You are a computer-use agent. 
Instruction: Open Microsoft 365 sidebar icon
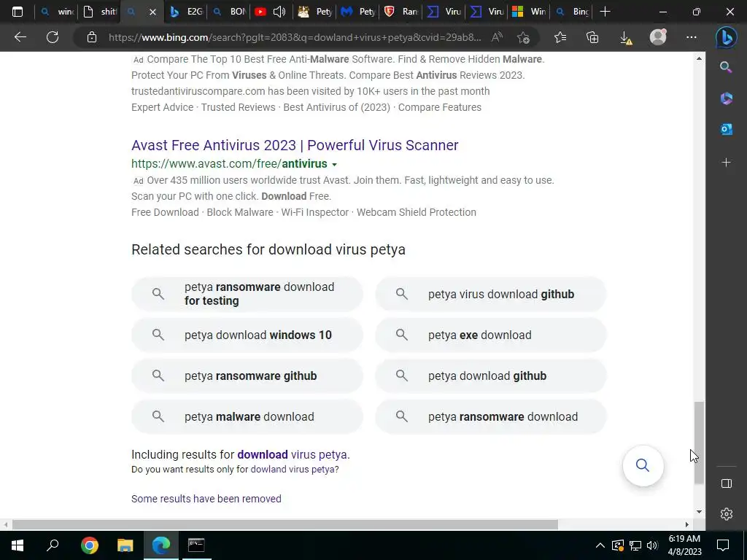(726, 98)
